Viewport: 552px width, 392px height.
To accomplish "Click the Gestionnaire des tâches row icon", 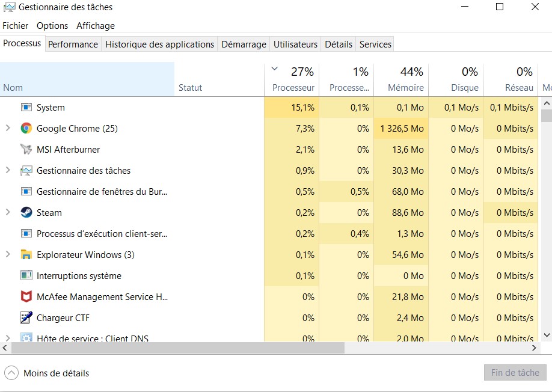I will [x=26, y=170].
